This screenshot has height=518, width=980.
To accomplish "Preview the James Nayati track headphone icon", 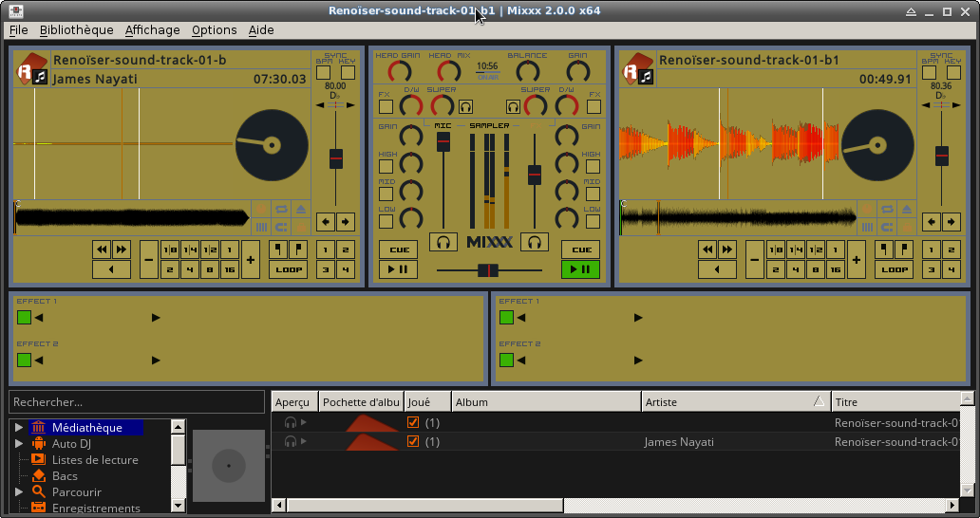I will 290,441.
